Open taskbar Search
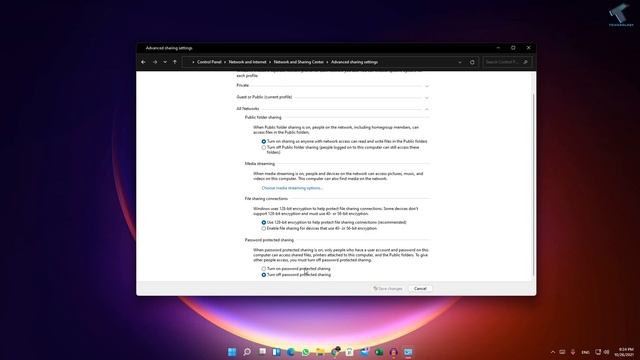Image resolution: width=640 pixels, height=360 pixels. click(x=247, y=352)
